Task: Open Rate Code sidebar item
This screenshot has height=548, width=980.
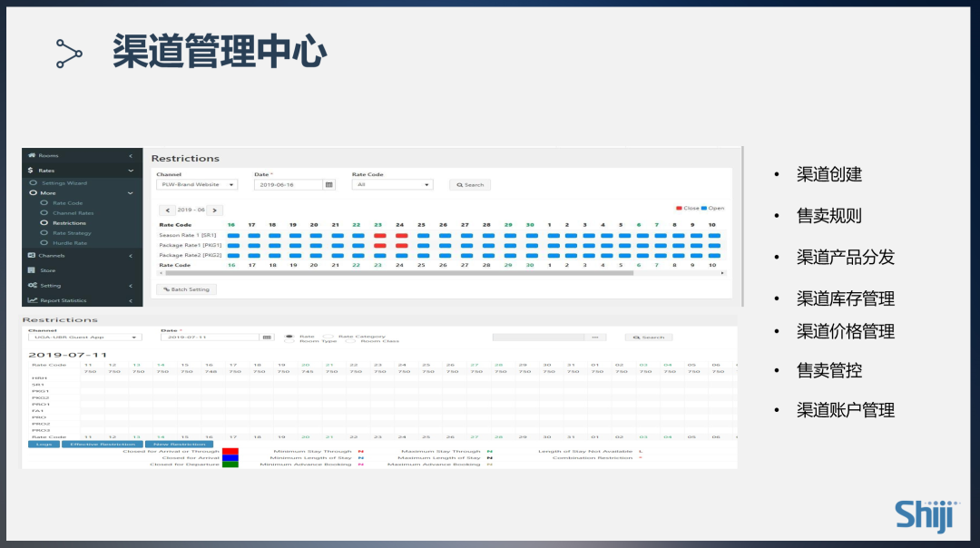Action: [67, 203]
